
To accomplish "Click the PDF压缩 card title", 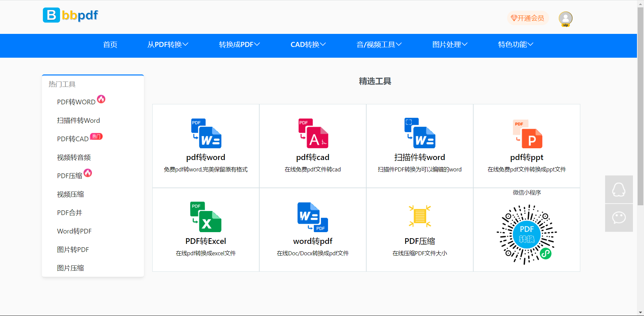I will click(x=420, y=241).
